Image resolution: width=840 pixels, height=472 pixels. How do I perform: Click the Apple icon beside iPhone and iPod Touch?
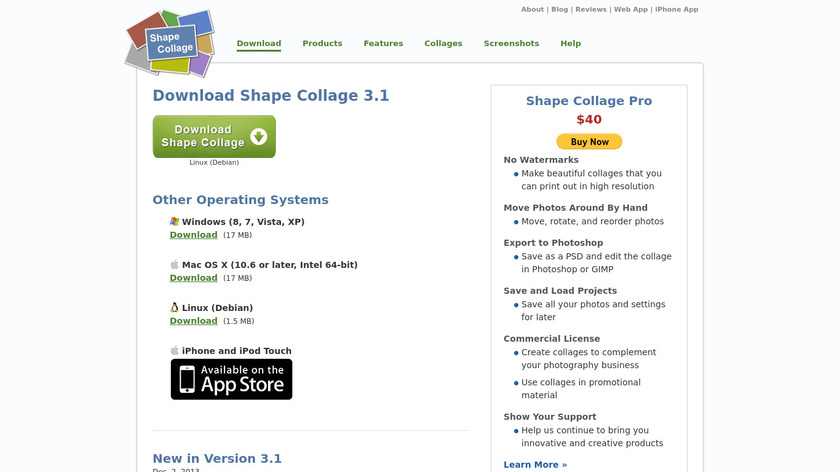[x=175, y=350]
